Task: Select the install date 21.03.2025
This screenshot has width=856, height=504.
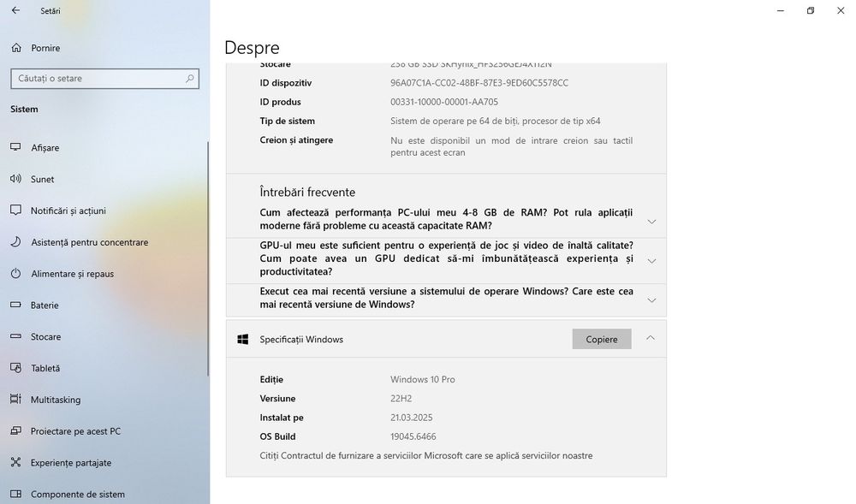Action: (x=411, y=418)
